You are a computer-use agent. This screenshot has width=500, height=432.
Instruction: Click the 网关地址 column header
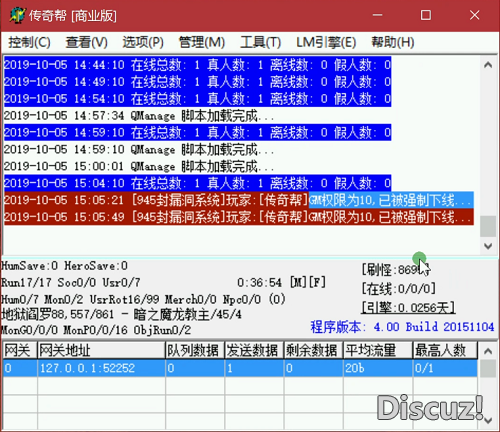101,350
